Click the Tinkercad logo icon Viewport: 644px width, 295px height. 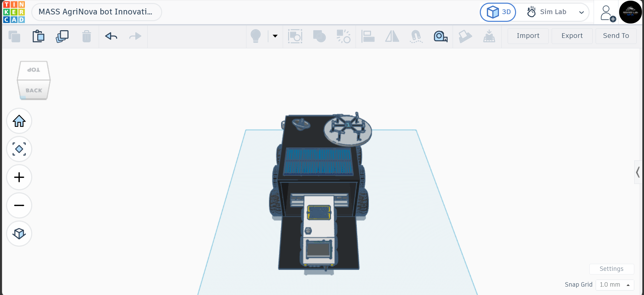tap(14, 12)
